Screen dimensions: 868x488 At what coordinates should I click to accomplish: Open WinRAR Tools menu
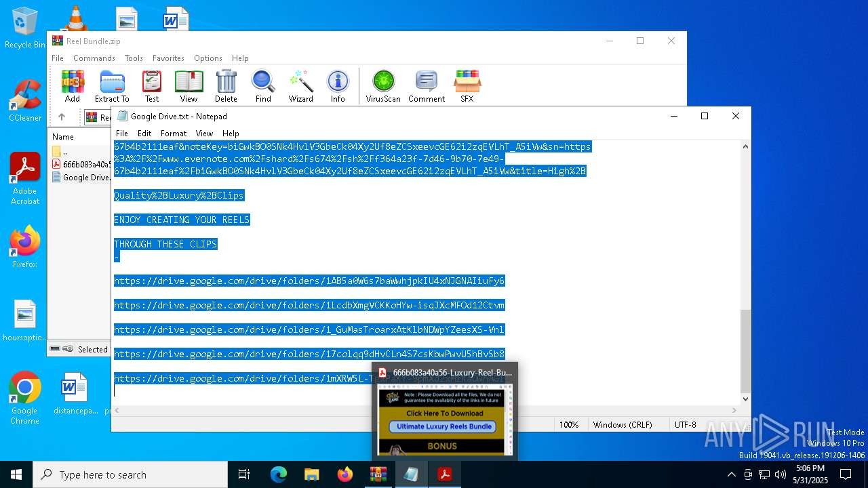(x=134, y=58)
